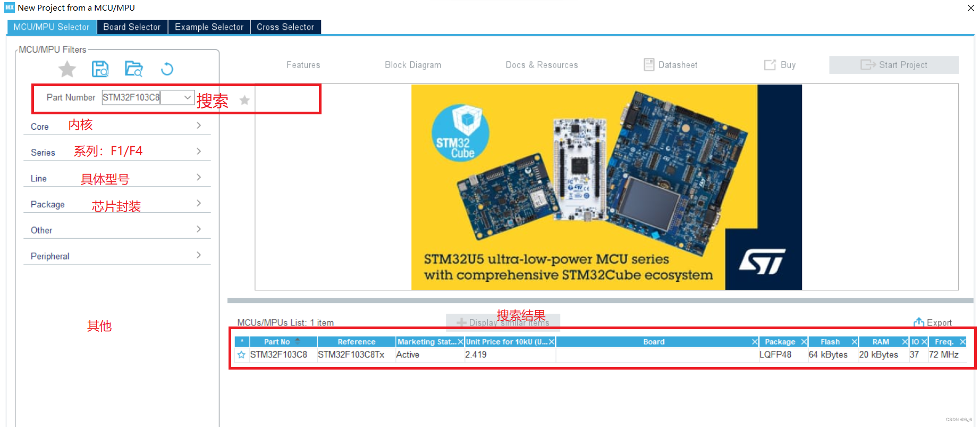Screen dimensions: 980x427
Task: Click the star beside the Part Number field
Action: [244, 100]
